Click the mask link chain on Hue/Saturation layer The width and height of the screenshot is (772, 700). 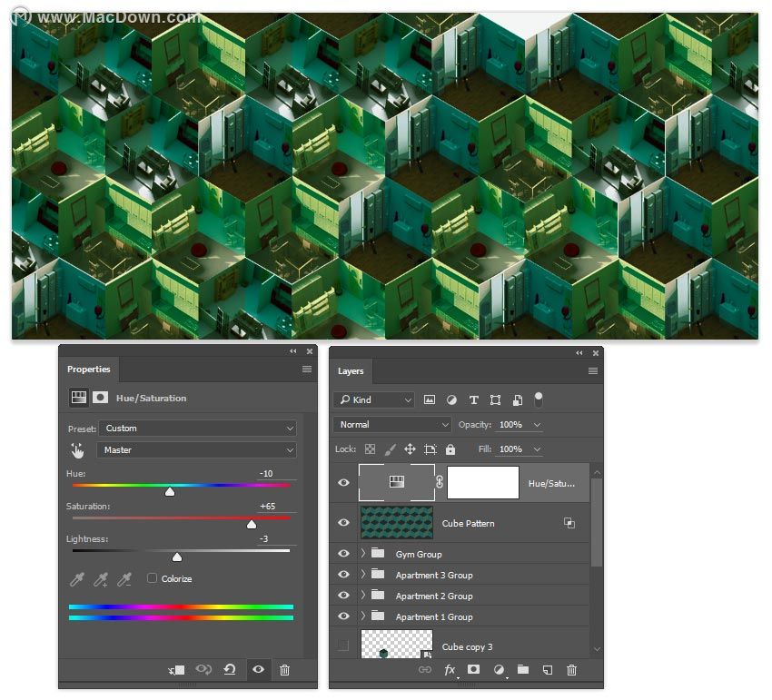(x=440, y=482)
